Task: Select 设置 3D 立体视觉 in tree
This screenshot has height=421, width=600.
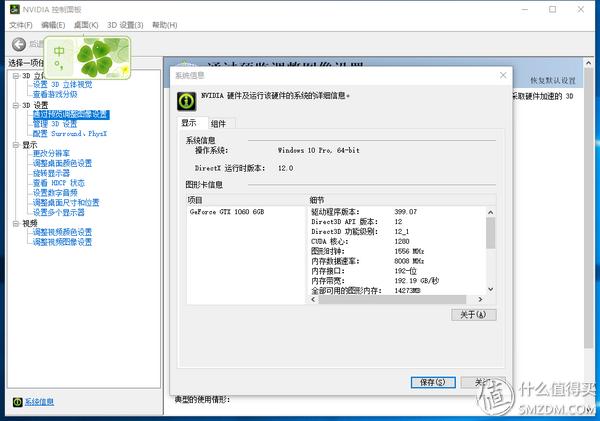Action: (62, 85)
